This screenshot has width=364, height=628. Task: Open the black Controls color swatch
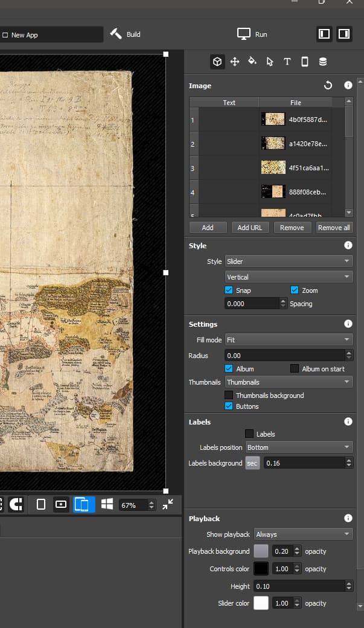261,569
